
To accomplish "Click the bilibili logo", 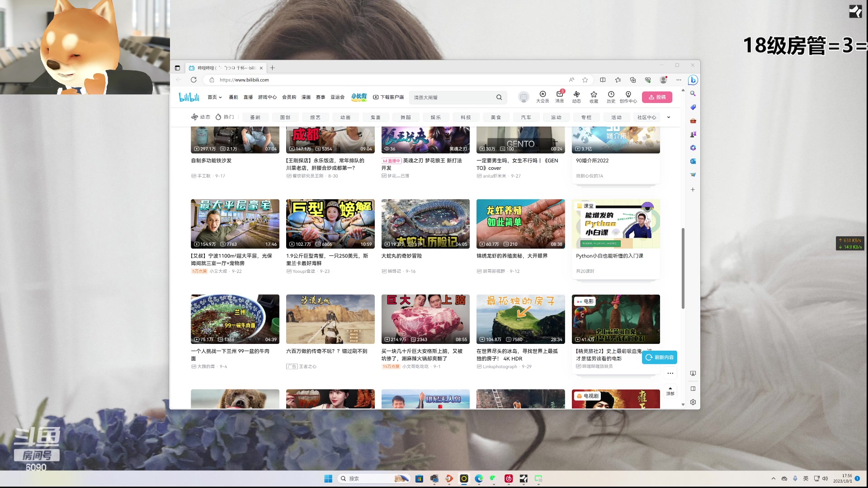I will click(x=189, y=97).
